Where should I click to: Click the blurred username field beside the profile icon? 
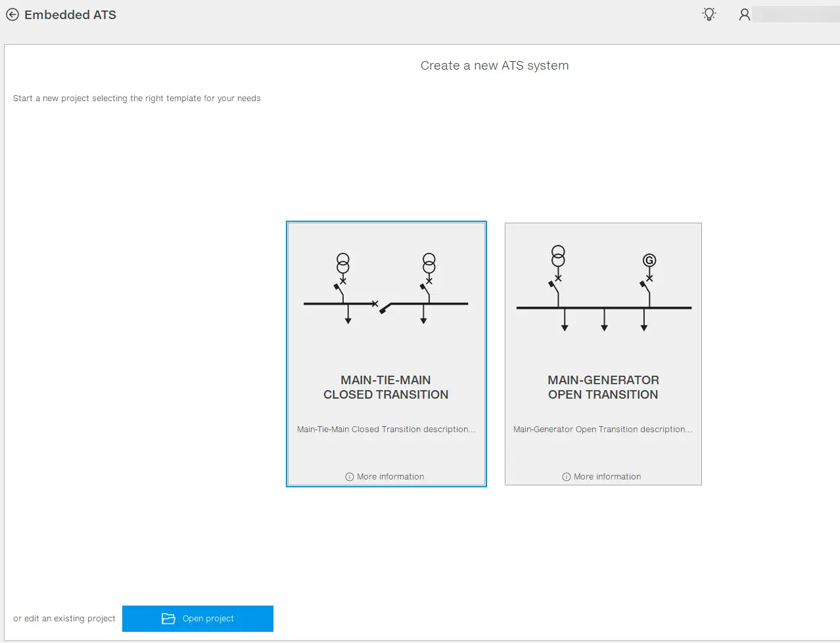795,14
